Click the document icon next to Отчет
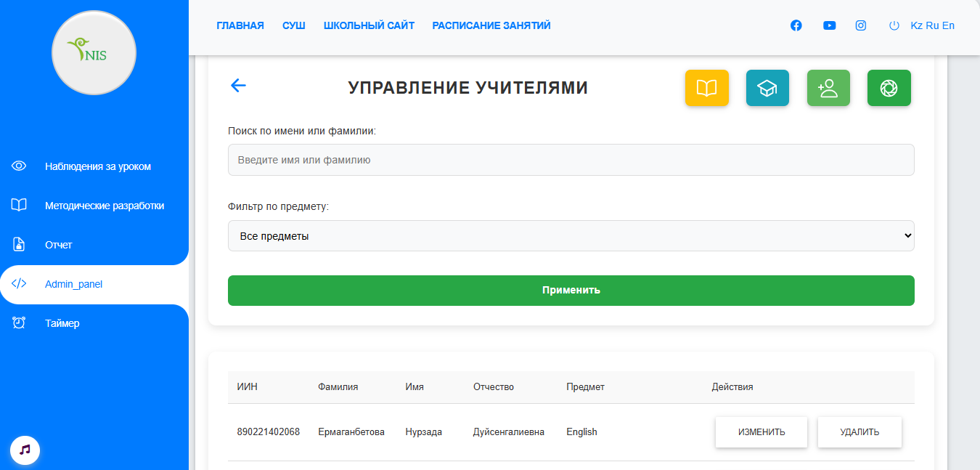Screen dimensions: 980x470 pos(18,244)
